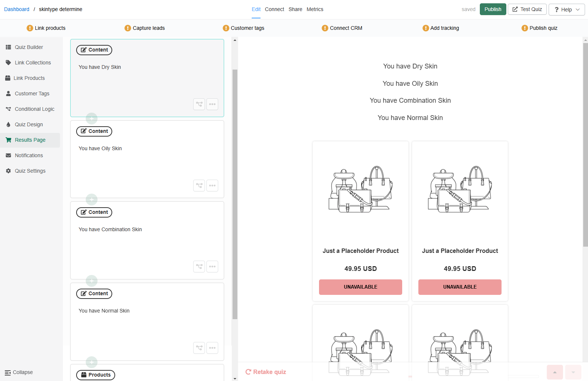This screenshot has width=588, height=381.
Task: Click first placeholder product image
Action: click(x=361, y=189)
